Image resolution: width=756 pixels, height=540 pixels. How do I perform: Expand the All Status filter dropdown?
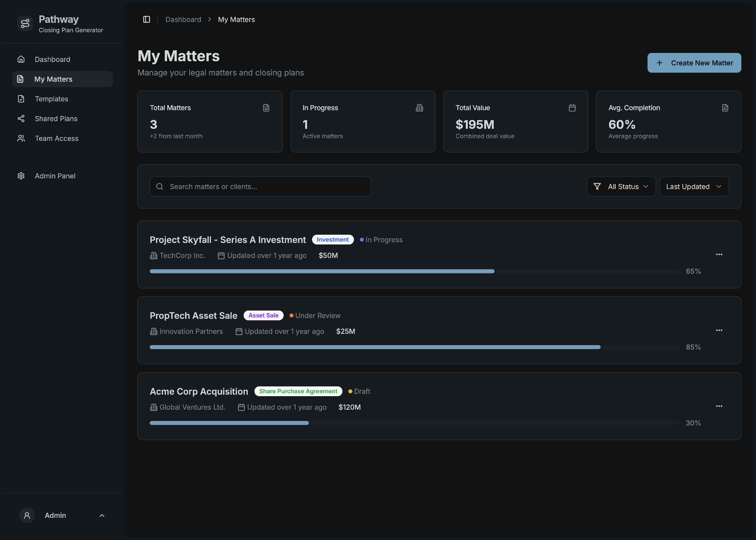[x=621, y=187]
